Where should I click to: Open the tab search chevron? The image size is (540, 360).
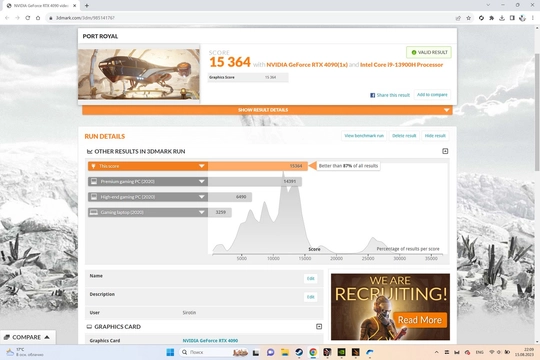pos(488,5)
